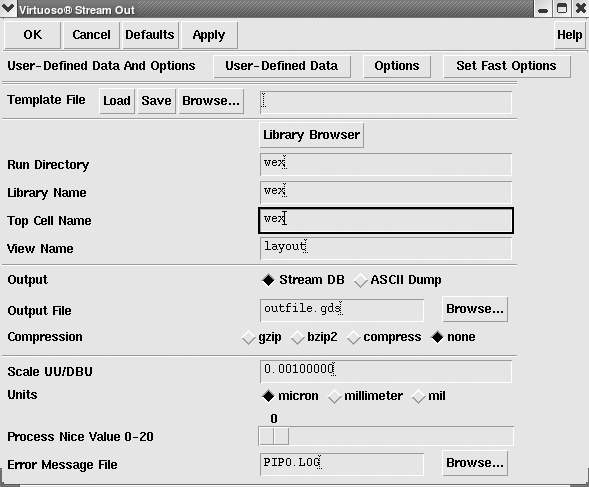This screenshot has width=589, height=487.
Task: Open the Library Browser
Action: tap(311, 135)
